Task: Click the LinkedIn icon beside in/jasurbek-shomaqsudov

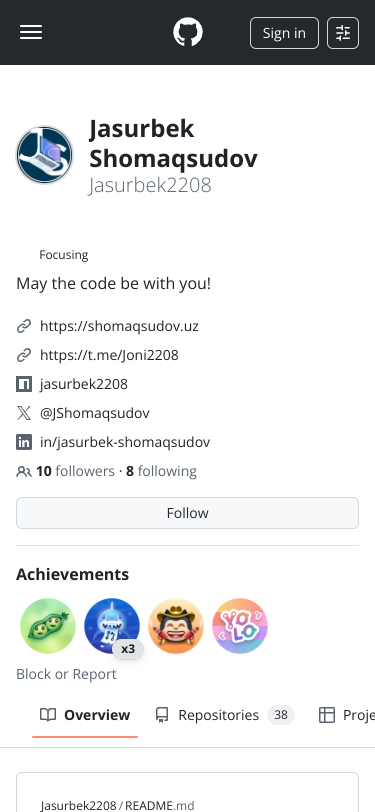Action: click(x=24, y=442)
